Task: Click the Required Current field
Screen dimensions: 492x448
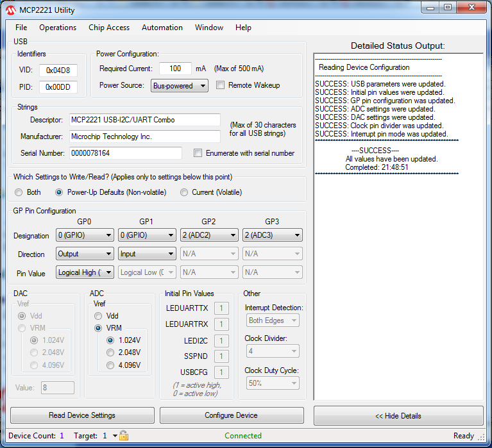Action: [175, 69]
